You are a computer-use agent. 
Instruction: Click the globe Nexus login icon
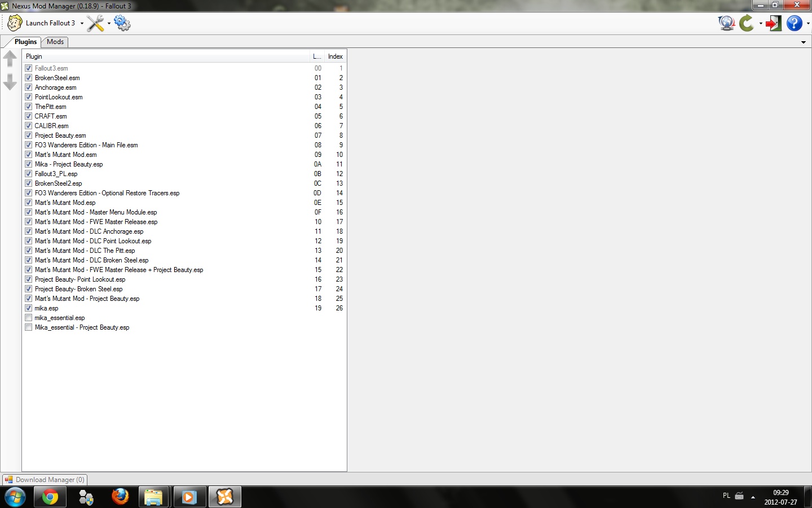pos(726,23)
